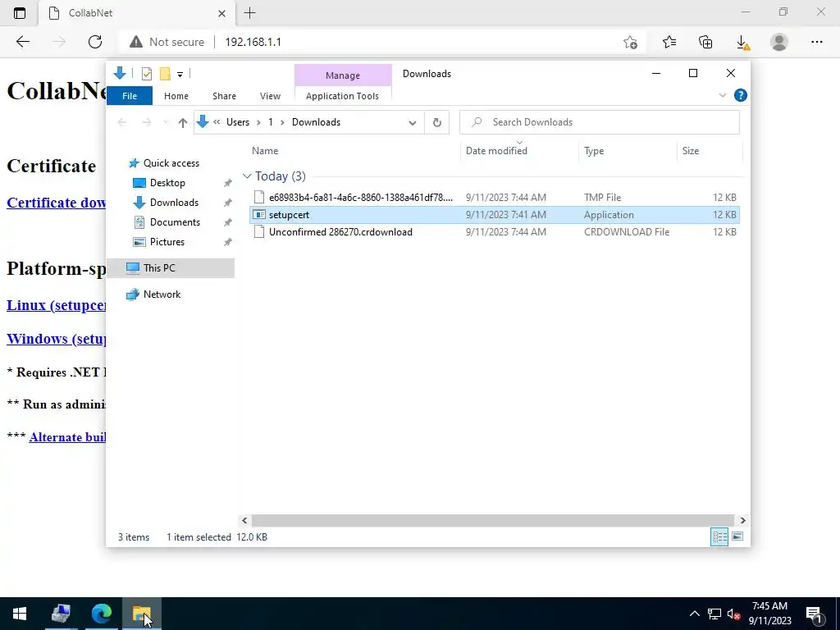Open Customize Quick Access Toolbar dropdown
This screenshot has width=840, height=630.
pos(180,75)
